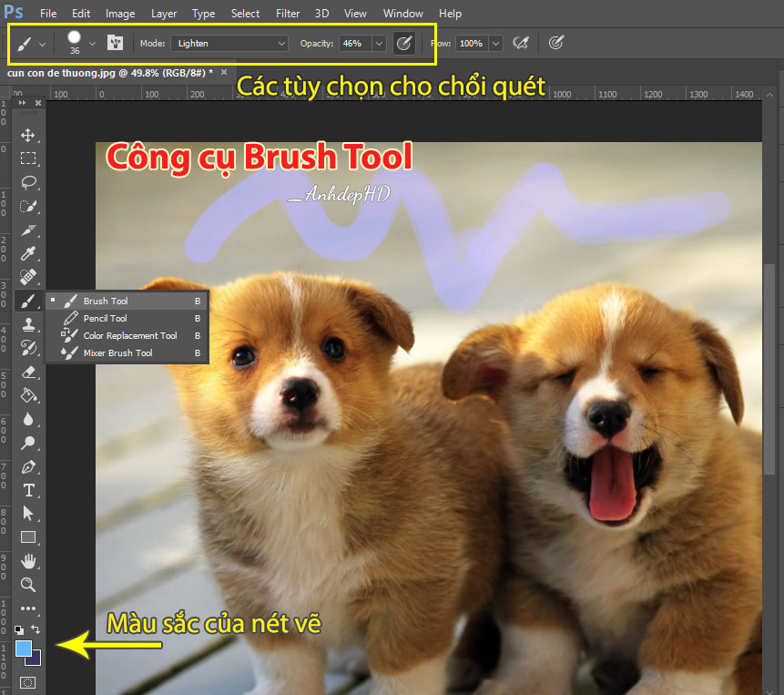This screenshot has width=784, height=695.
Task: Select the History Brush tool
Action: click(28, 348)
